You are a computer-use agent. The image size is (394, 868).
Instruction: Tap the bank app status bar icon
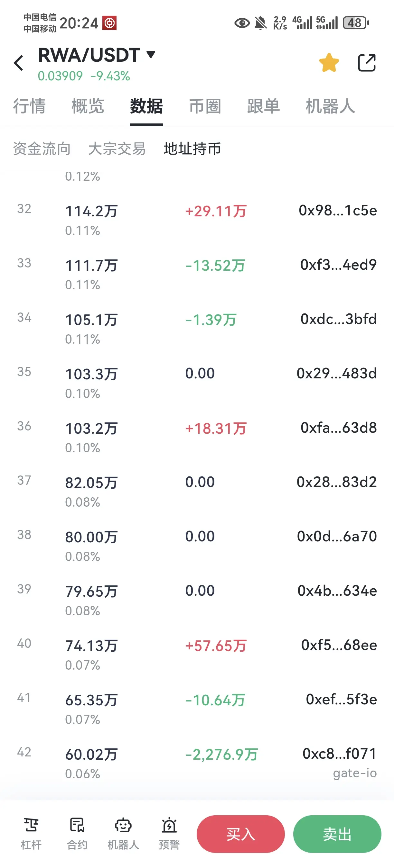pos(109,23)
